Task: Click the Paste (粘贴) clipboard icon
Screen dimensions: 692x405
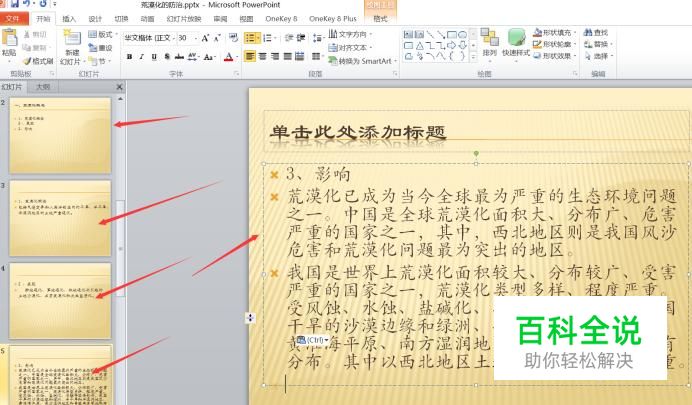Action: 9,39
